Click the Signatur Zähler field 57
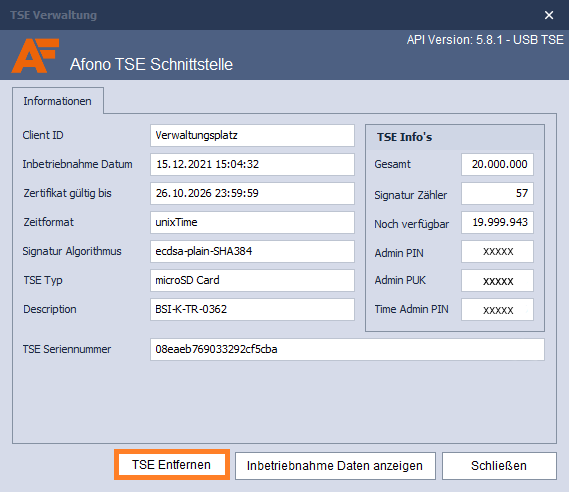The width and height of the screenshot is (569, 492). click(497, 193)
